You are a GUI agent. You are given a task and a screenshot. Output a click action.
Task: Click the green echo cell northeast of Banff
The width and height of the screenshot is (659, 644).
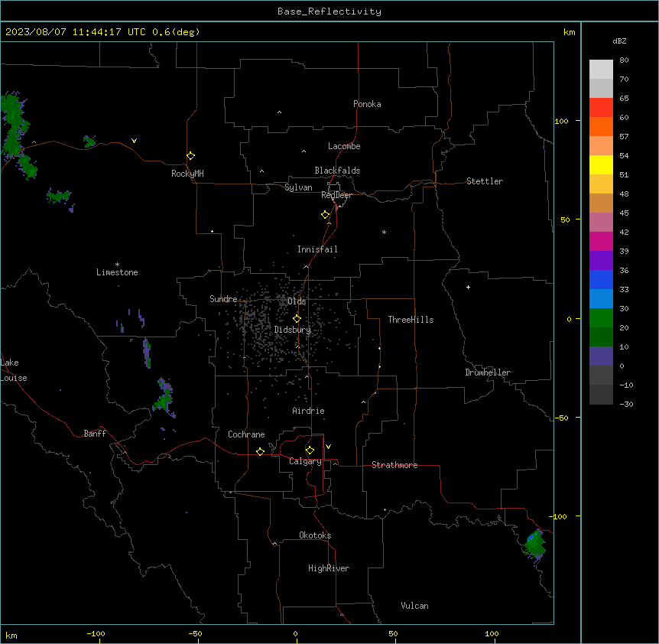(164, 398)
